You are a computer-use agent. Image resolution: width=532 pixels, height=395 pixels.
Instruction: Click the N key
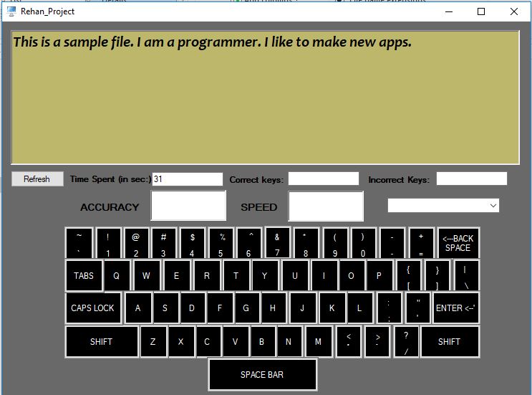[289, 342]
